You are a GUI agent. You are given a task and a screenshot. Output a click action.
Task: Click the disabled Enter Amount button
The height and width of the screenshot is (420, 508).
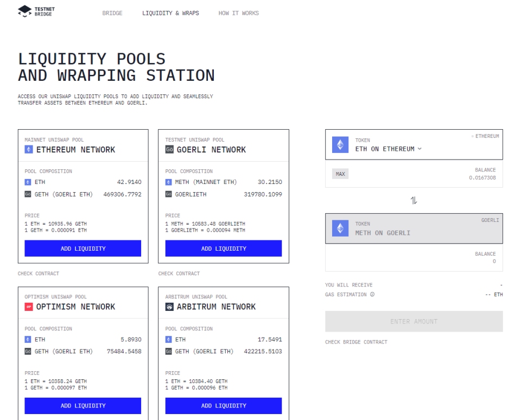[414, 322]
